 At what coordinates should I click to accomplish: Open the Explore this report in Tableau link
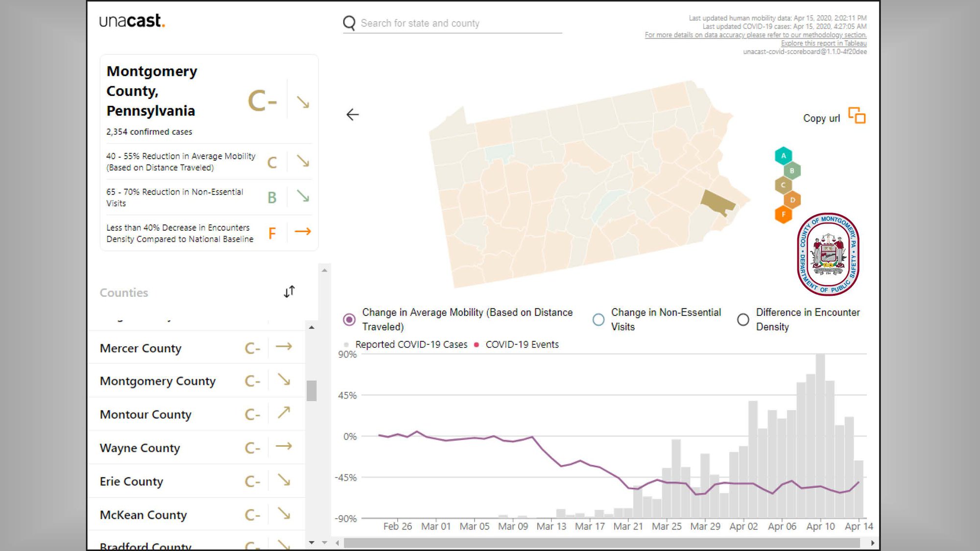click(x=824, y=43)
